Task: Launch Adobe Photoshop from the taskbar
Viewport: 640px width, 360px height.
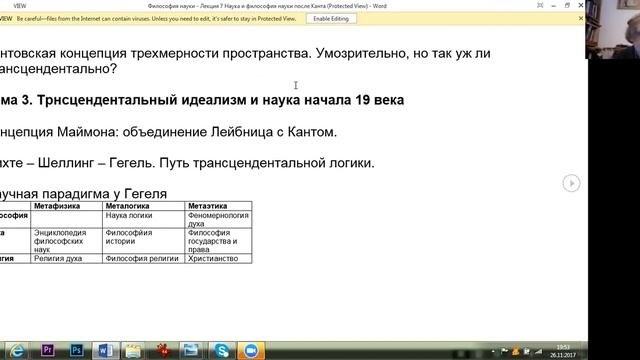Action: [x=76, y=350]
